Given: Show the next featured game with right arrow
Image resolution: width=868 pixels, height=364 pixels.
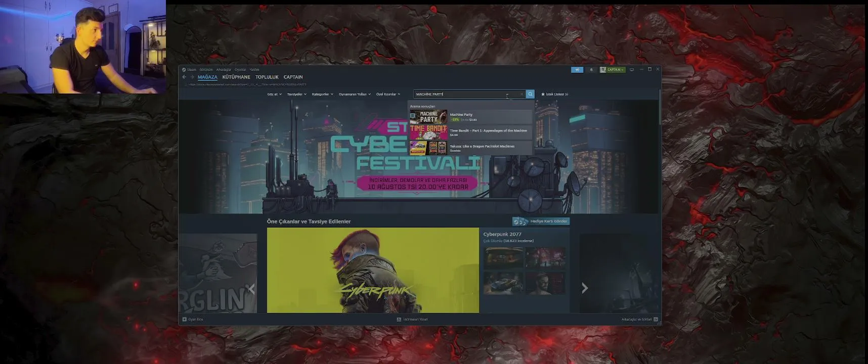Looking at the screenshot, I should click(585, 288).
